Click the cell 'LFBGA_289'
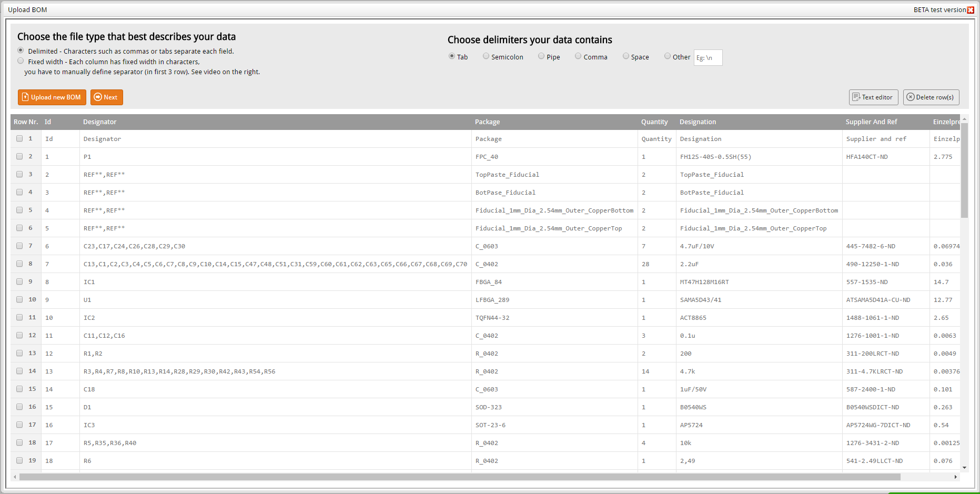The height and width of the screenshot is (494, 980). click(x=554, y=300)
